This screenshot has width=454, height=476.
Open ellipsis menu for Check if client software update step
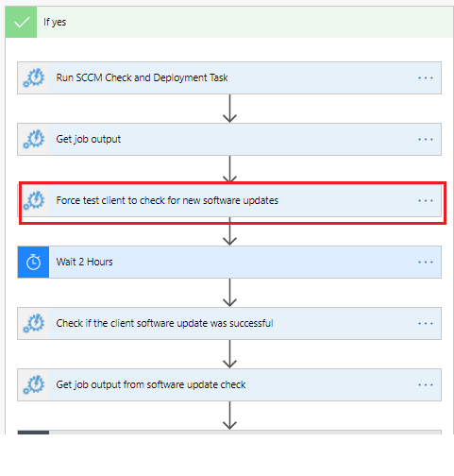pos(426,323)
